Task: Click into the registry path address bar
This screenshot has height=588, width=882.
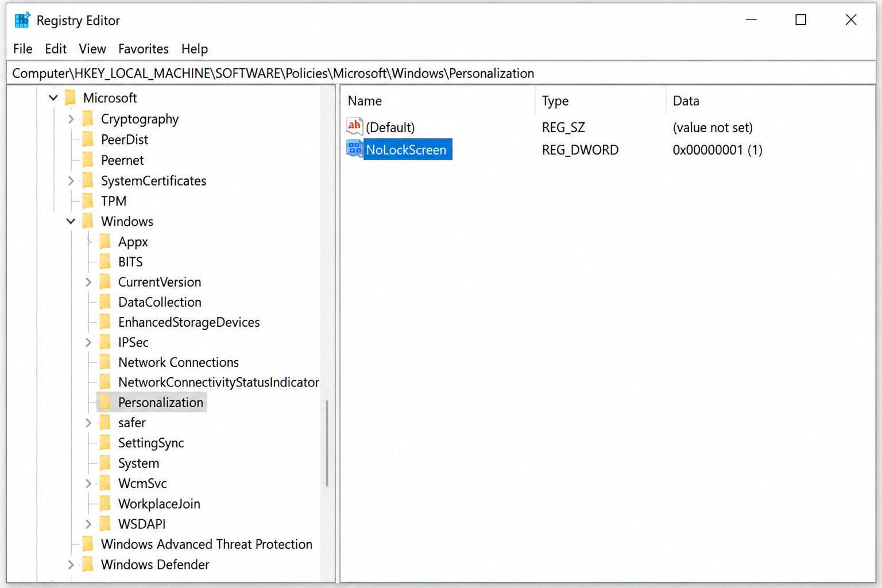Action: click(441, 73)
